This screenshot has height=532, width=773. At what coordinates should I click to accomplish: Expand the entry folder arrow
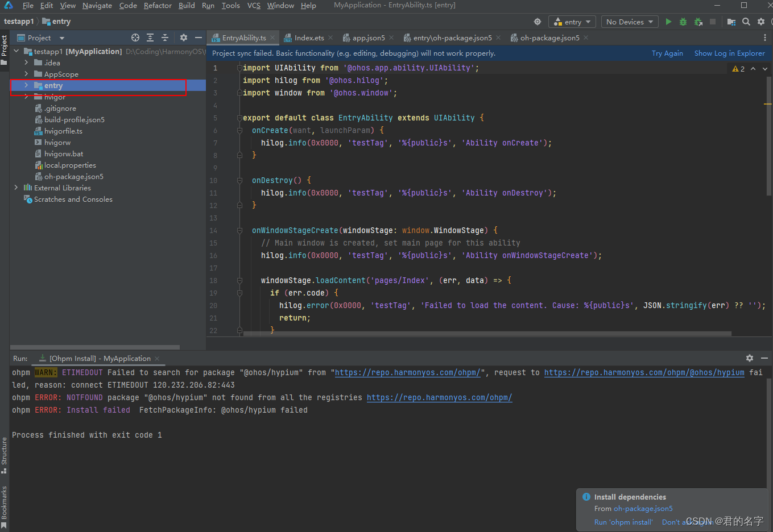[x=26, y=85]
